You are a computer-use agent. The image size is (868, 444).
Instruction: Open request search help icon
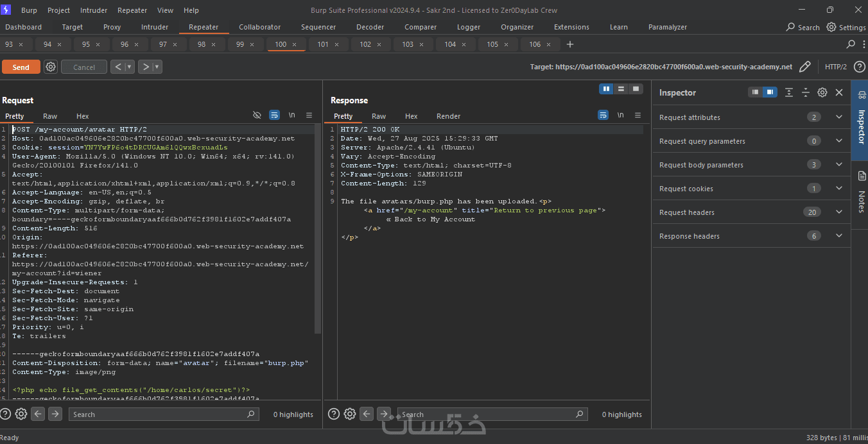(x=5, y=414)
